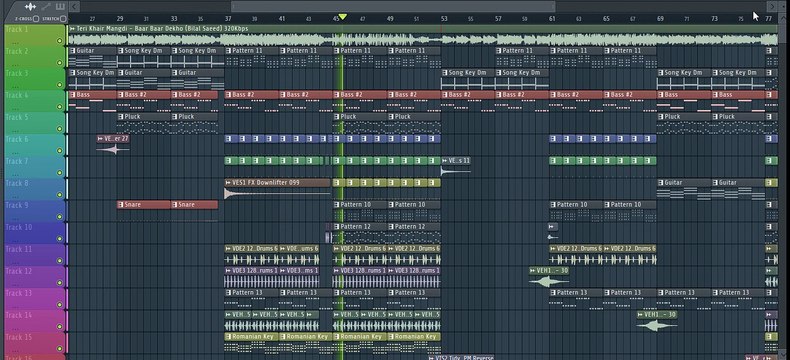Select the Track 9 header label
Viewport: 790px width, 360px height.
[x=17, y=205]
